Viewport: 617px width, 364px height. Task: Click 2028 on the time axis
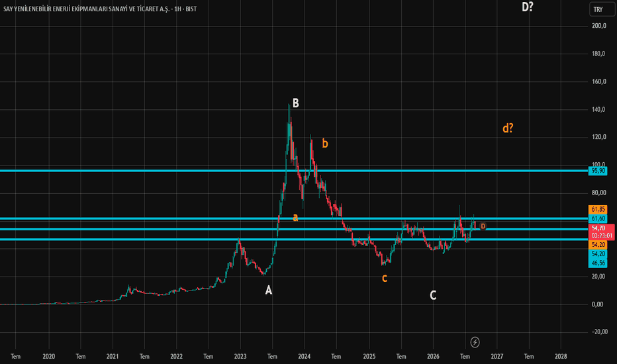[x=561, y=357]
